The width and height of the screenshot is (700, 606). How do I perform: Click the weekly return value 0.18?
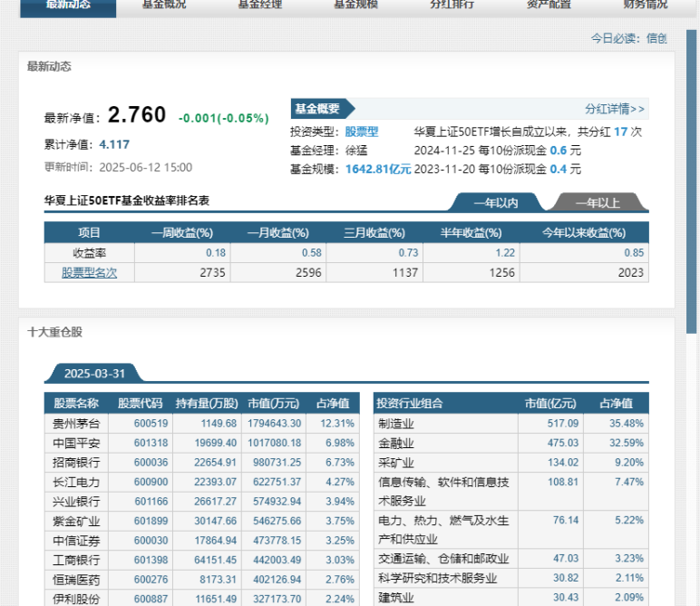216,253
